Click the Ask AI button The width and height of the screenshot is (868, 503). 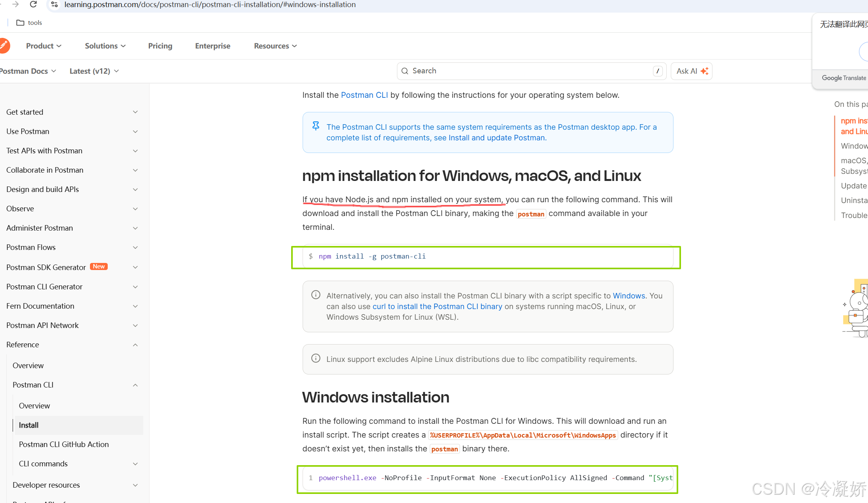point(692,71)
